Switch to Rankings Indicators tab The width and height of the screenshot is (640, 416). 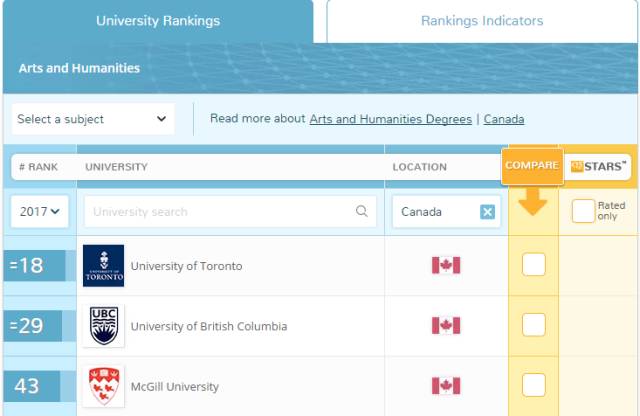click(x=482, y=21)
